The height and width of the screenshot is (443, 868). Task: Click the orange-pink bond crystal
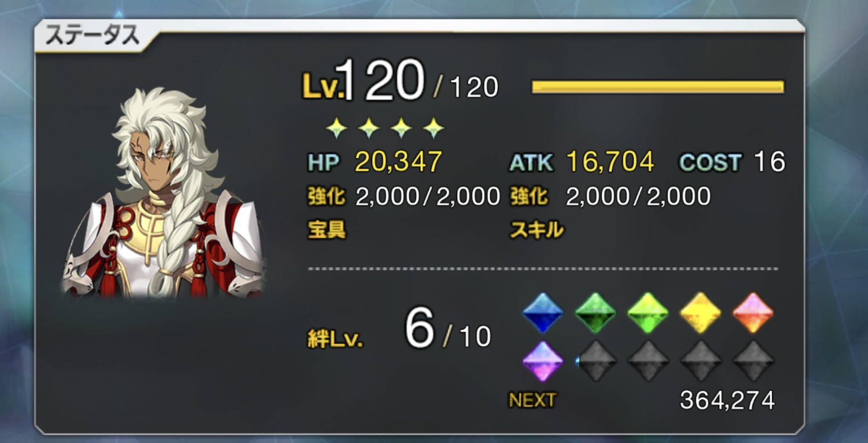click(x=753, y=313)
